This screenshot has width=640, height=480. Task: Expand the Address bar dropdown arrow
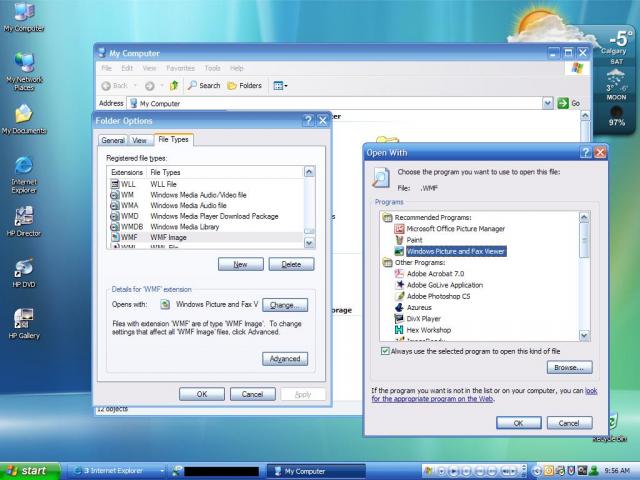548,103
